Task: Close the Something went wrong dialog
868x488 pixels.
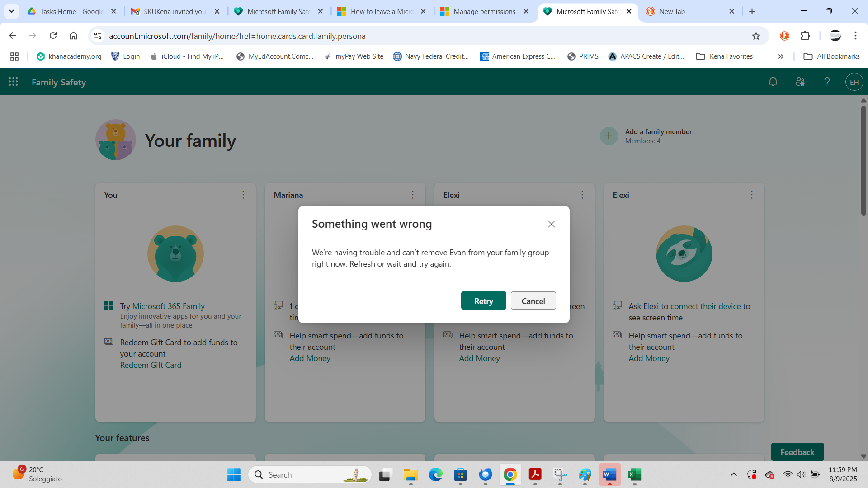Action: tap(551, 224)
